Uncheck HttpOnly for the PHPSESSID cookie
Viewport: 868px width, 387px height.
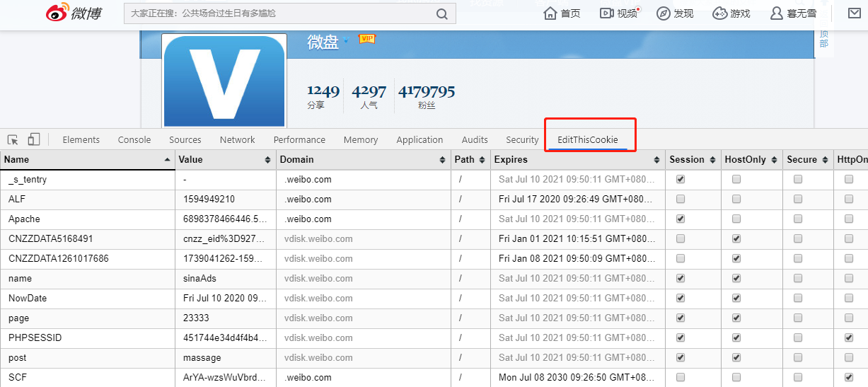click(849, 338)
